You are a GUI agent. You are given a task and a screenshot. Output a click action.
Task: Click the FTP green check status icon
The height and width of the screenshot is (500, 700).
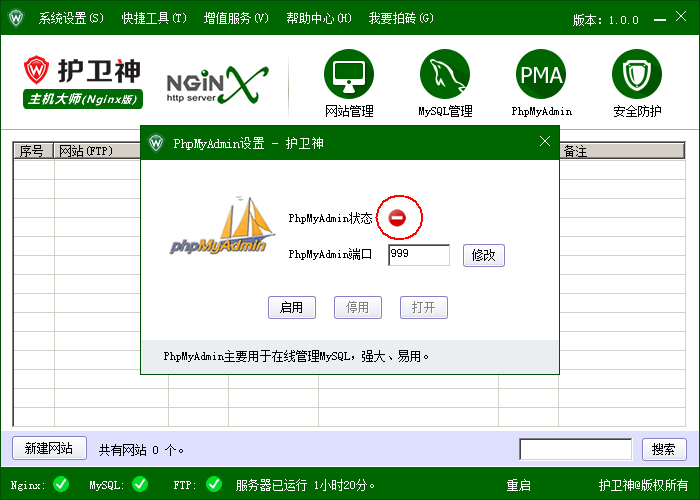pyautogui.click(x=214, y=484)
